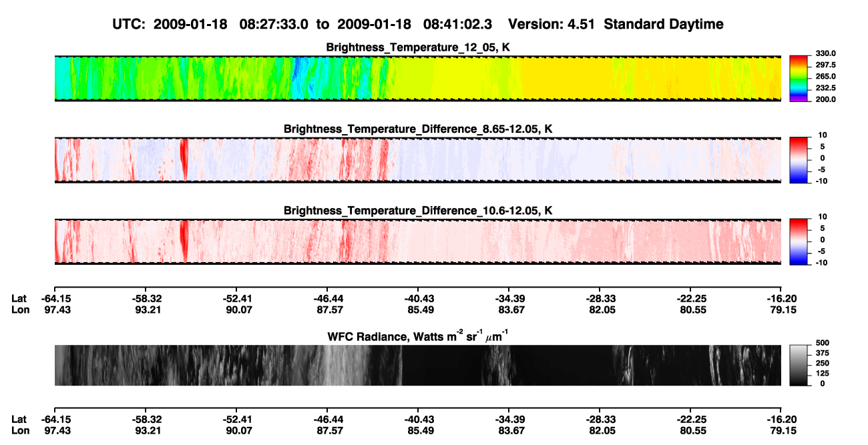Click the 330.0 colorbar tick label
This screenshot has width=868, height=445.
[825, 53]
